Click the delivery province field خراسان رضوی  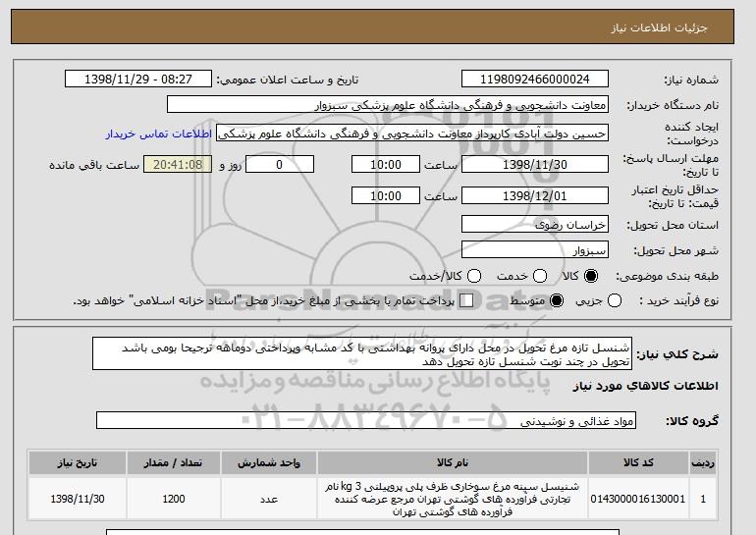(x=535, y=225)
